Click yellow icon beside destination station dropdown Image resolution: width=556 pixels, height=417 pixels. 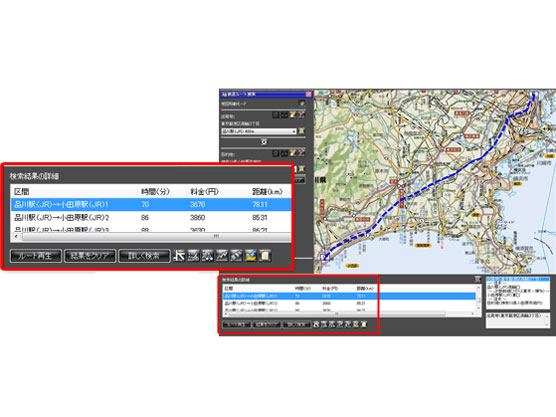(301, 169)
